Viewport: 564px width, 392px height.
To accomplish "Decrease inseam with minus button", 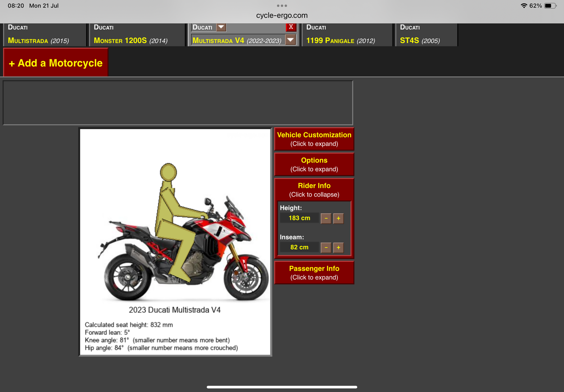I will tap(326, 248).
